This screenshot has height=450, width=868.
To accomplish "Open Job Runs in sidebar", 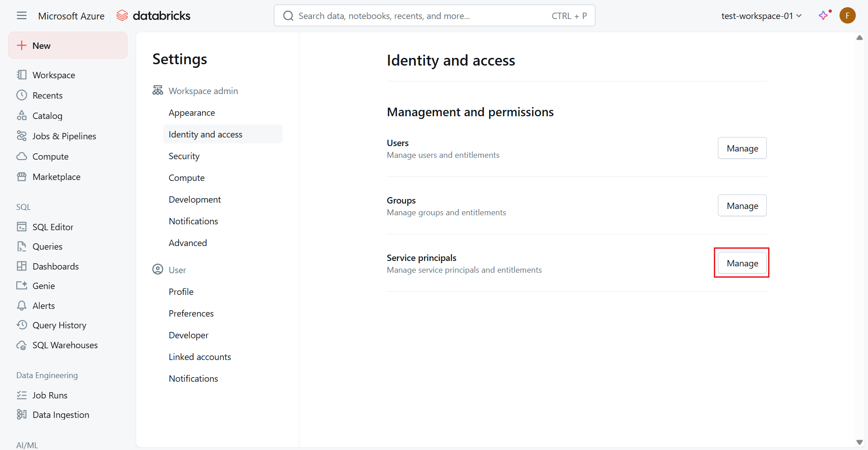I will [x=50, y=395].
